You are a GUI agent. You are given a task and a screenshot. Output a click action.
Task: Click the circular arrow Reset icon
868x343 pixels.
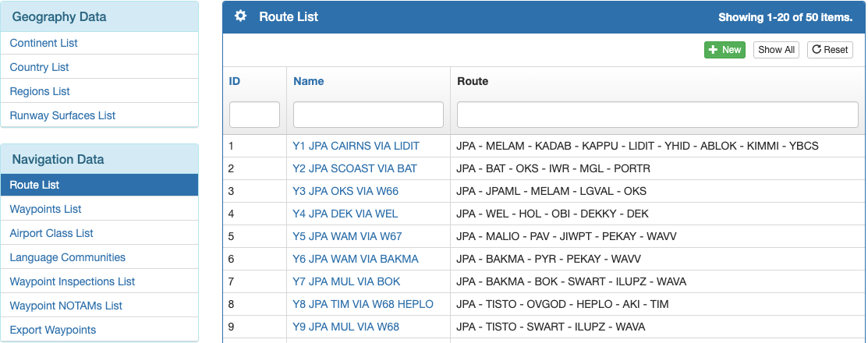pos(816,50)
